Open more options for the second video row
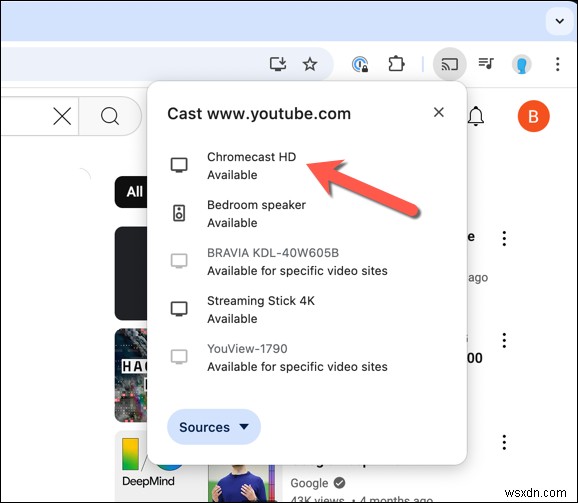The width and height of the screenshot is (578, 503). pos(504,340)
